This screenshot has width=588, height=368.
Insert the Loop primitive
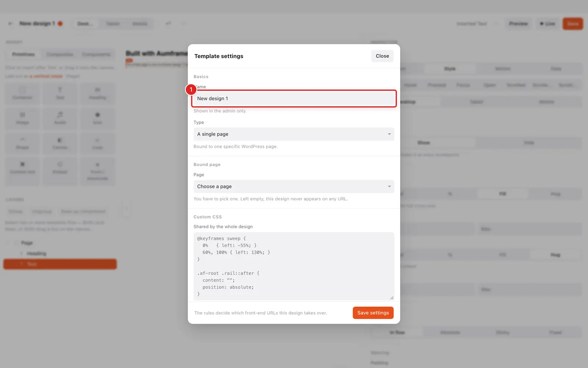(97, 144)
